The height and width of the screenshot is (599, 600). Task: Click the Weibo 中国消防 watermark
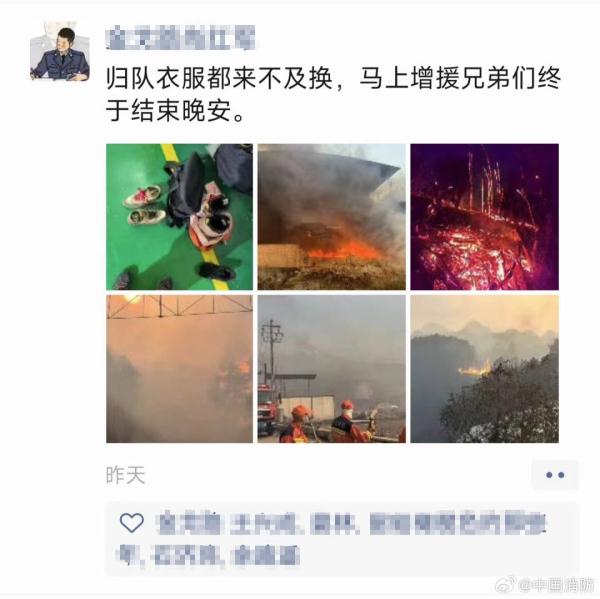coord(544,585)
